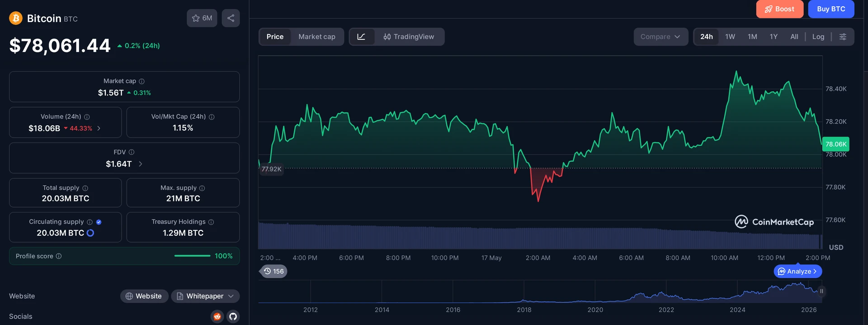Viewport: 868px width, 325px height.
Task: Open the GitHub social link icon
Action: (x=233, y=316)
